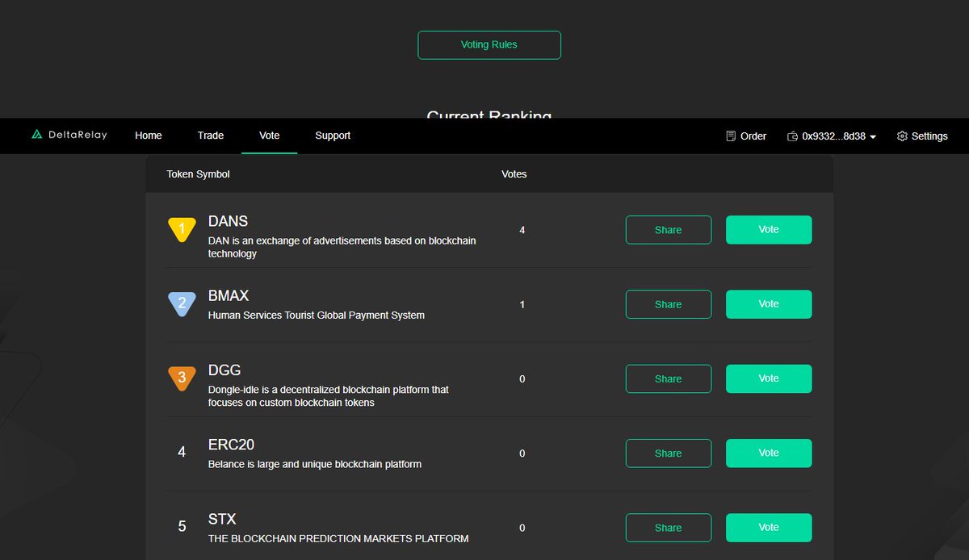Select the Vote tab in the navbar

[269, 136]
